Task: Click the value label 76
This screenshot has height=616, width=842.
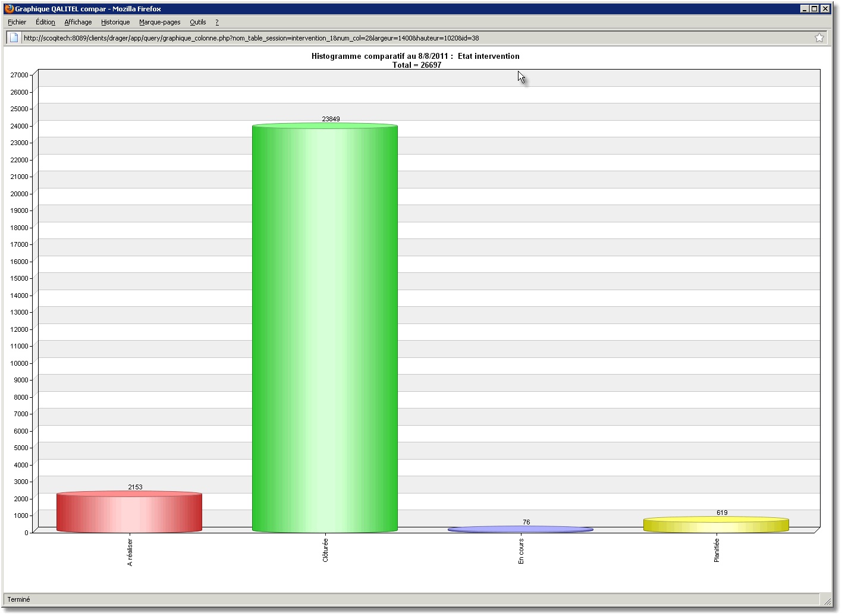Action: (x=526, y=522)
